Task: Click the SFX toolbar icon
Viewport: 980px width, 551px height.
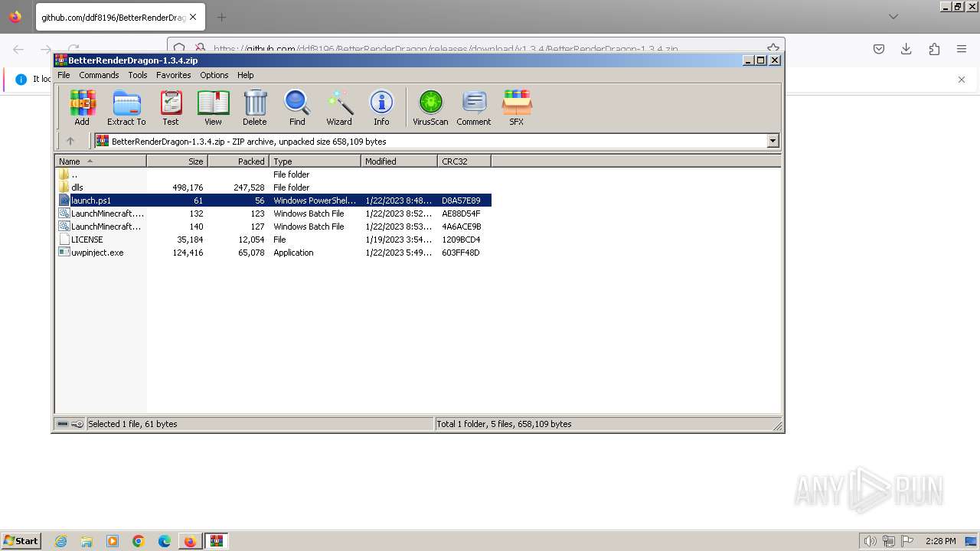Action: coord(517,107)
